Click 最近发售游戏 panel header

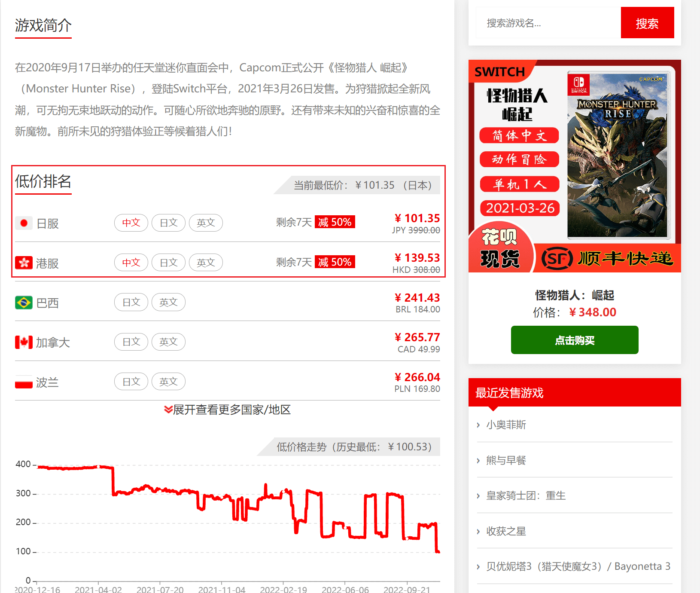point(575,392)
